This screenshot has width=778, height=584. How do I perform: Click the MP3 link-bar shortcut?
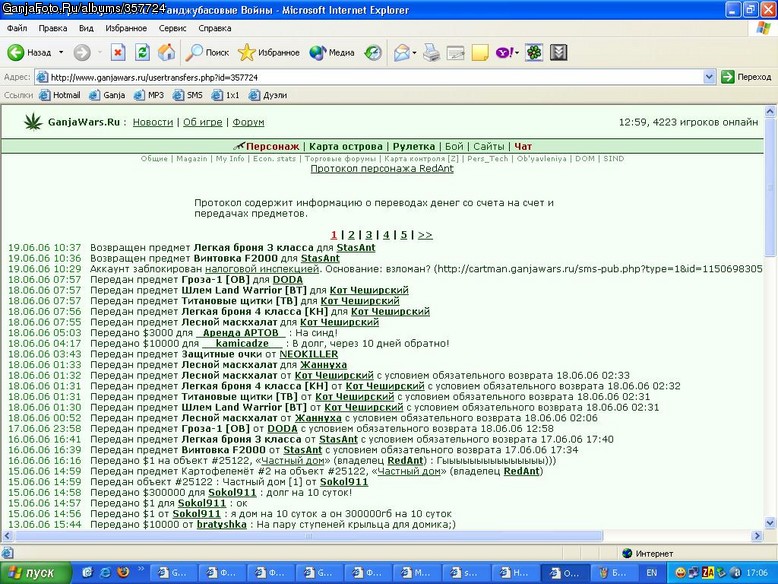point(149,95)
